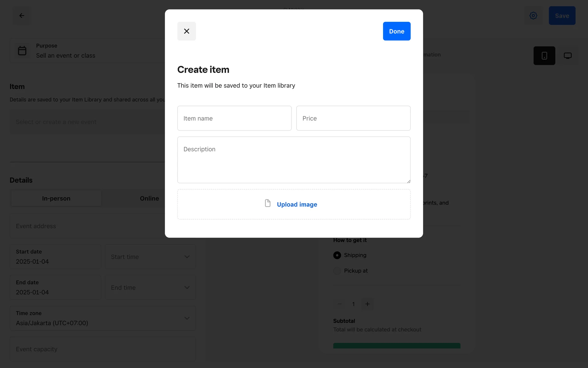Viewport: 588px width, 368px height.
Task: Click the Upload image link
Action: tap(297, 205)
